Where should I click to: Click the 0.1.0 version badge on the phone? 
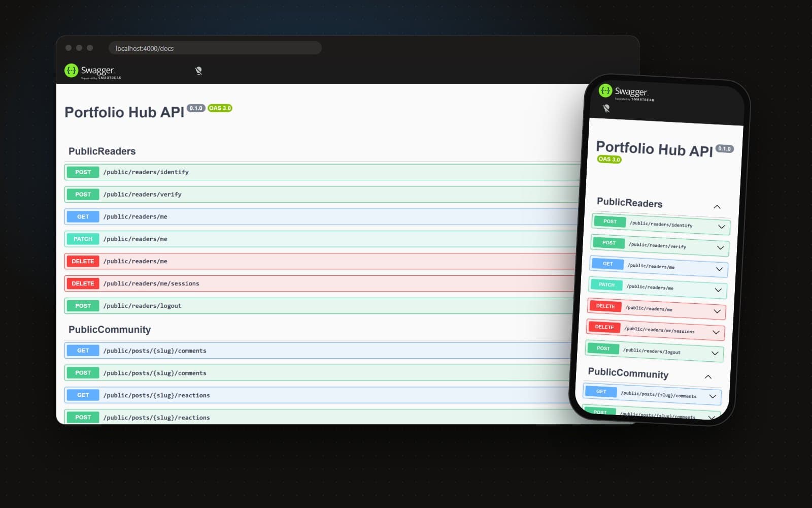point(724,149)
